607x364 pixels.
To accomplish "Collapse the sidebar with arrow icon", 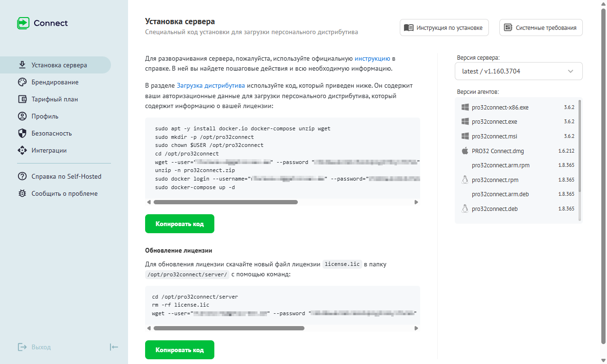I will click(114, 347).
